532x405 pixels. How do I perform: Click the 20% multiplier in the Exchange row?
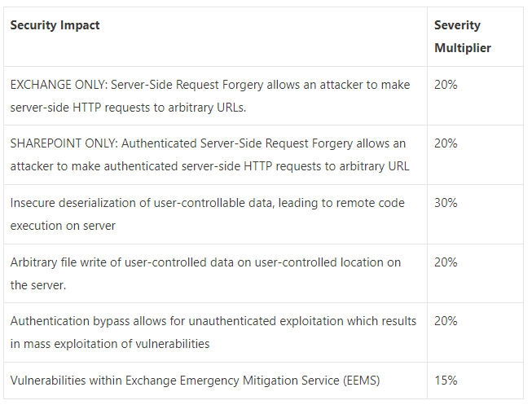[446, 84]
